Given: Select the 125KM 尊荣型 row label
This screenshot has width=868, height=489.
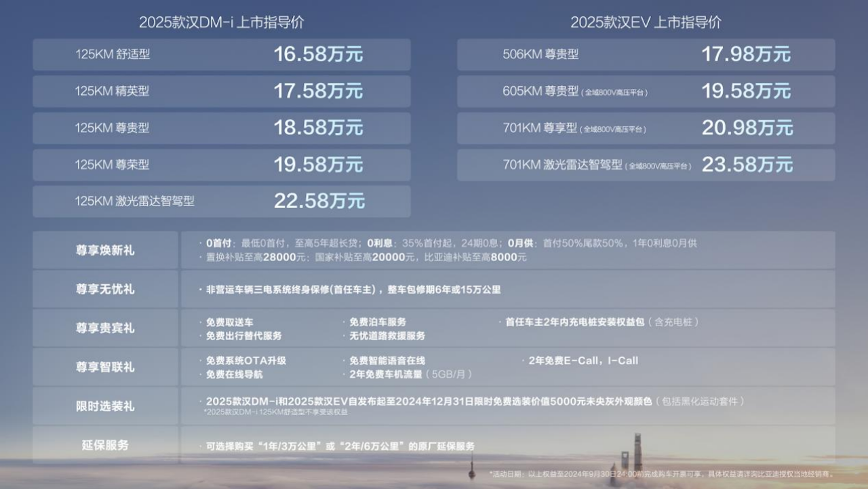Looking at the screenshot, I should click(x=112, y=164).
